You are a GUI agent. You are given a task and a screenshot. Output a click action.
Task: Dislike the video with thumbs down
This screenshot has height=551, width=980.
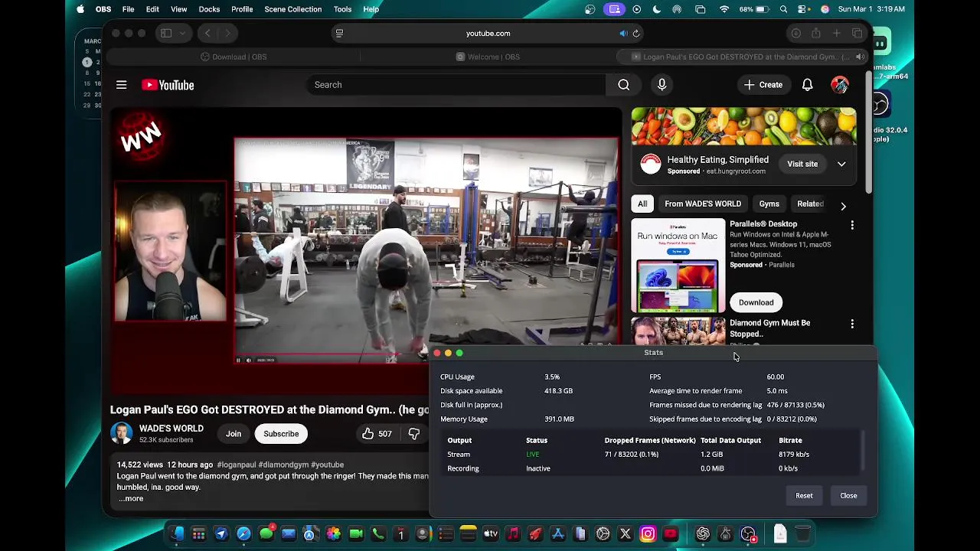click(x=414, y=434)
